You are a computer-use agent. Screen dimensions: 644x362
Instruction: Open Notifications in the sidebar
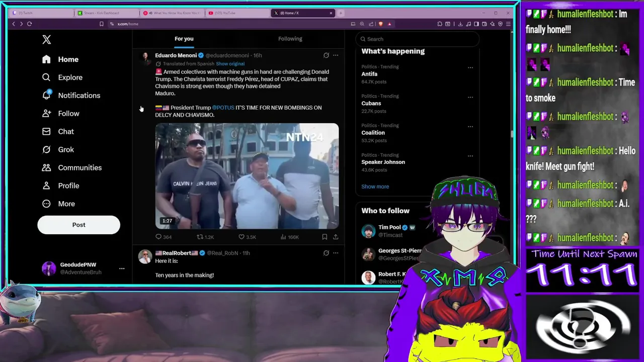[71, 96]
